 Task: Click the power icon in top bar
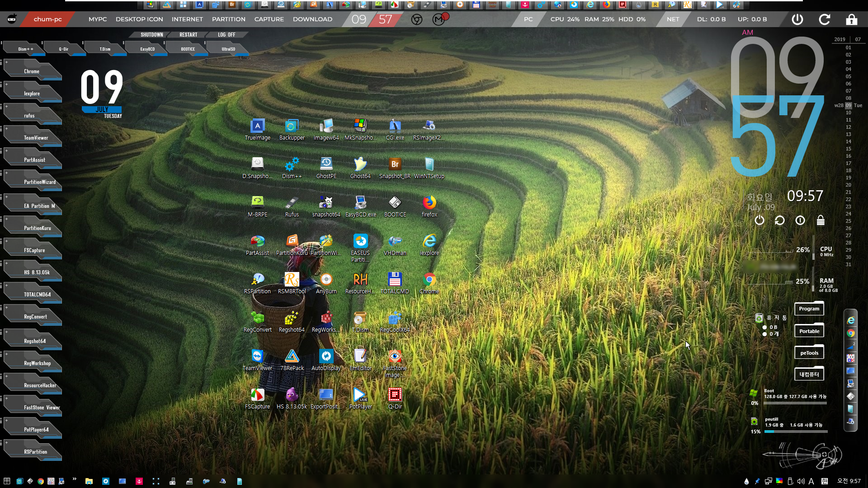point(797,19)
